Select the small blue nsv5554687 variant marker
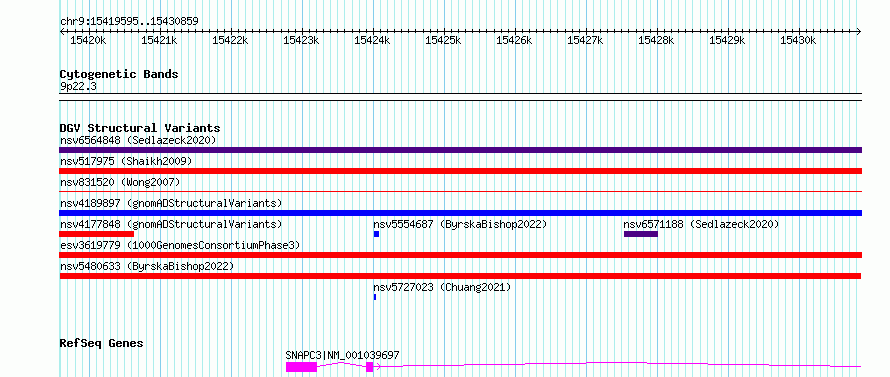 [x=376, y=234]
